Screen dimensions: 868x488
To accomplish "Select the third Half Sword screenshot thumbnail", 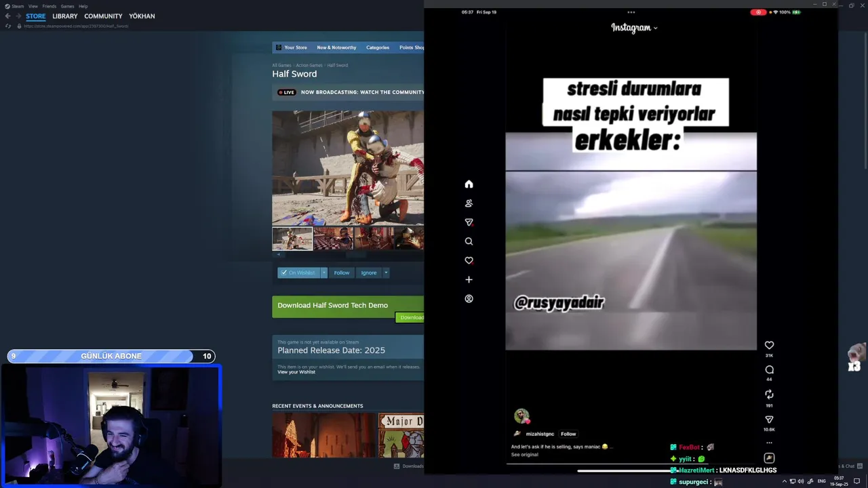I will coord(374,239).
